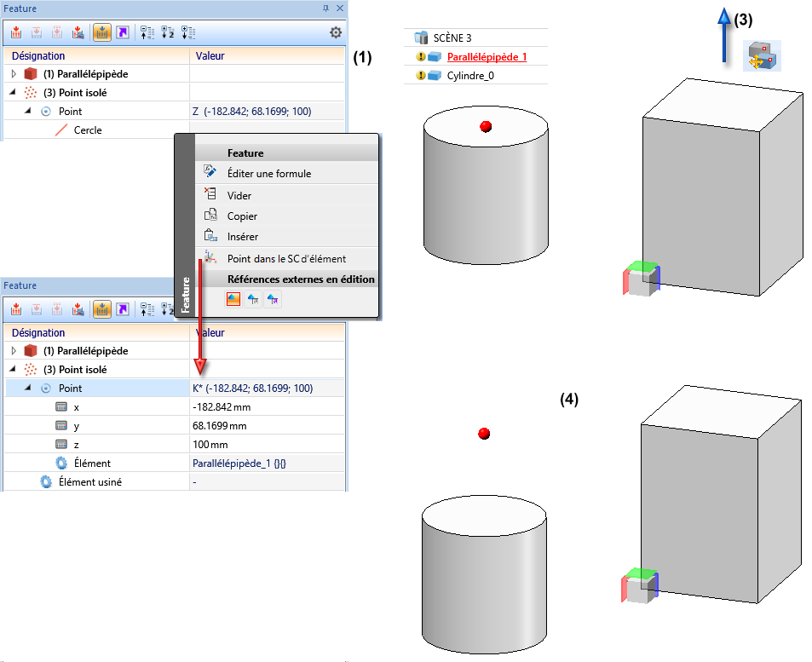Click red point on top cylinder

coord(486,126)
